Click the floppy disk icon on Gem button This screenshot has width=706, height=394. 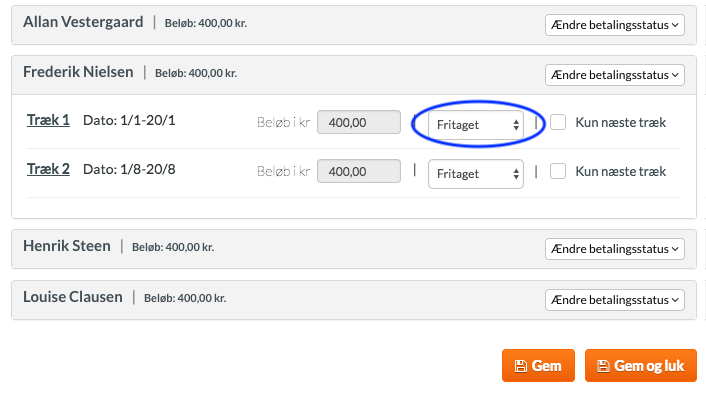pos(520,366)
